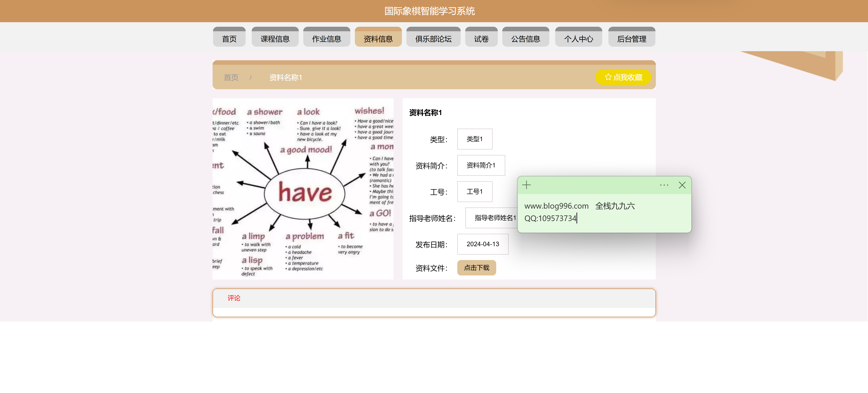868x393 pixels.
Task: Click the 发布日期 field showing 2024-04-13
Action: [482, 244]
